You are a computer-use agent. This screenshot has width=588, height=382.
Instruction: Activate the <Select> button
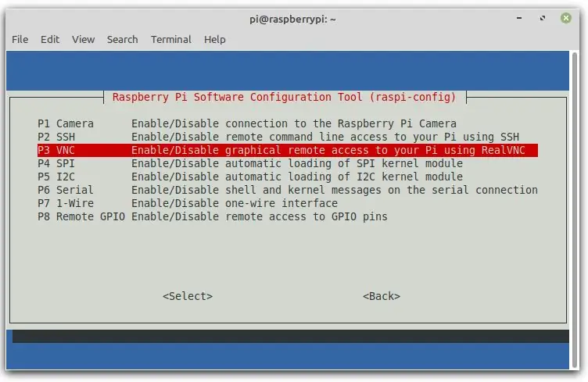click(x=188, y=296)
